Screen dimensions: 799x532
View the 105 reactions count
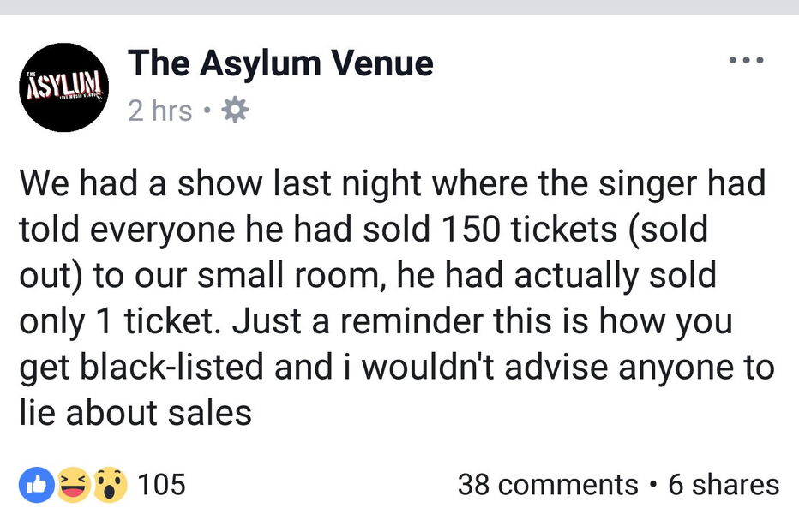tap(161, 485)
